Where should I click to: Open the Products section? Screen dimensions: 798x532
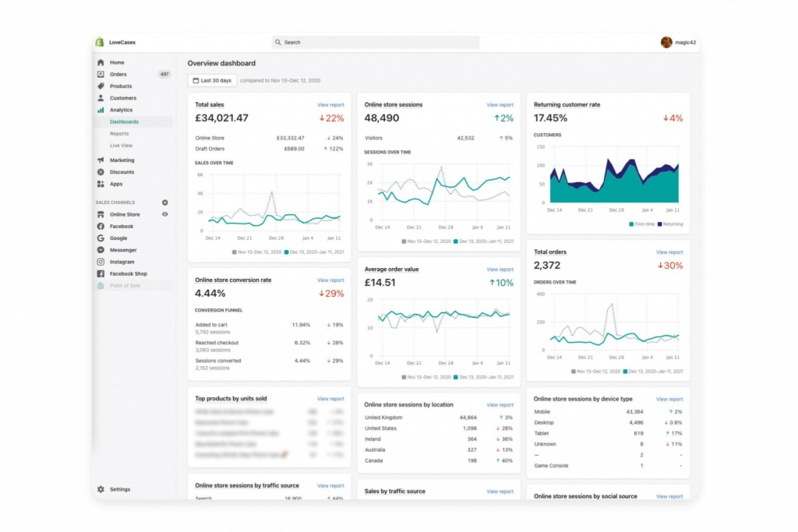(102, 86)
